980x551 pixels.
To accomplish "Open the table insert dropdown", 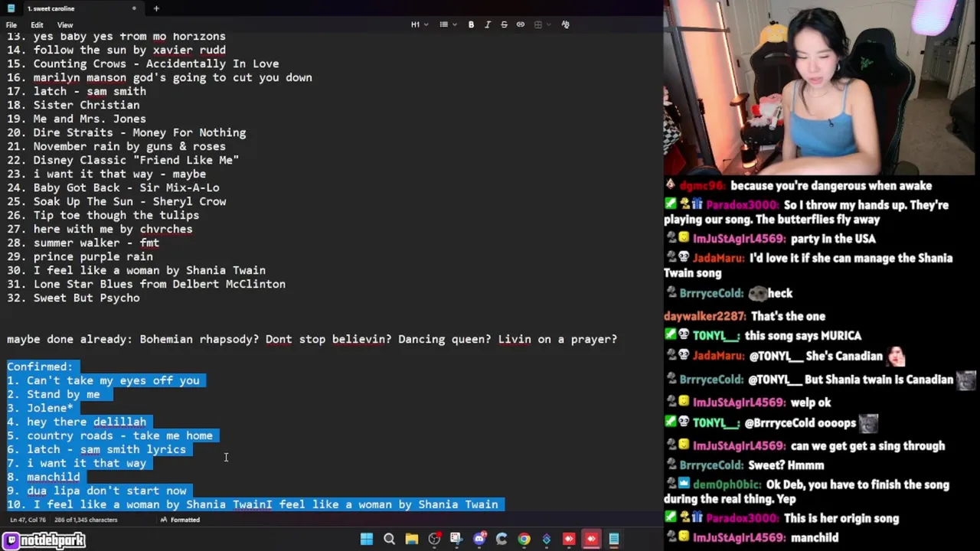I will [x=541, y=24].
